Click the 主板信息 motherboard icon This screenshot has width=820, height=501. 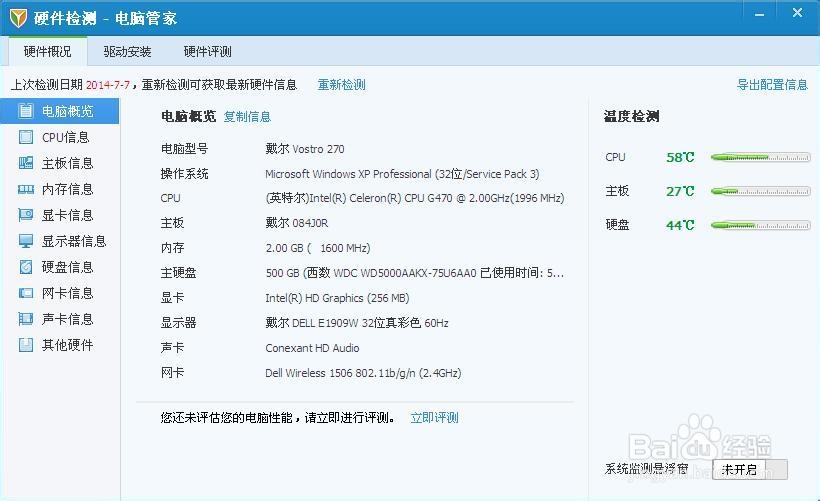26,163
